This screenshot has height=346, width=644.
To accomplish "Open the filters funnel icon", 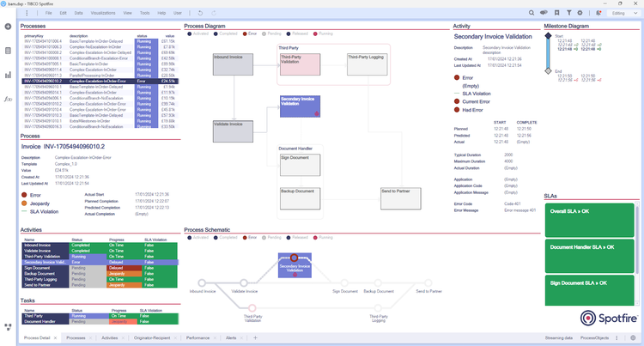I will [x=568, y=13].
